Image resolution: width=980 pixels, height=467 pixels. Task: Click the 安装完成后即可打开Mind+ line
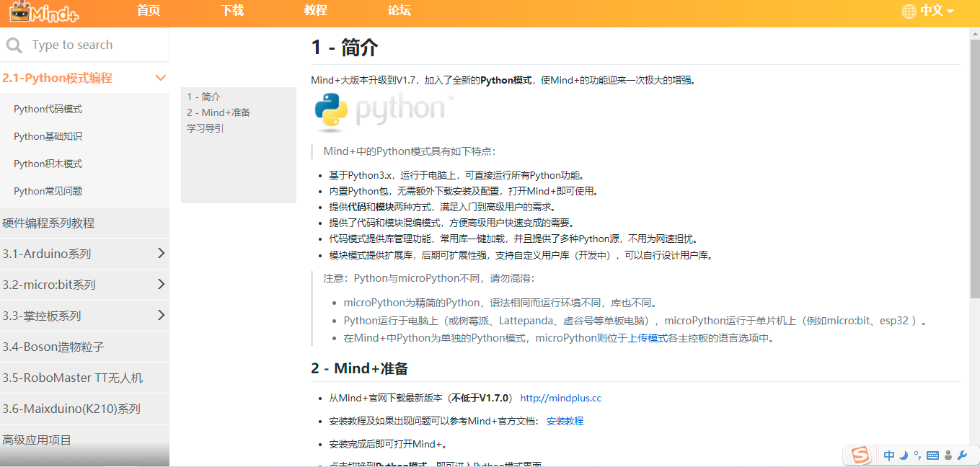[x=389, y=444]
